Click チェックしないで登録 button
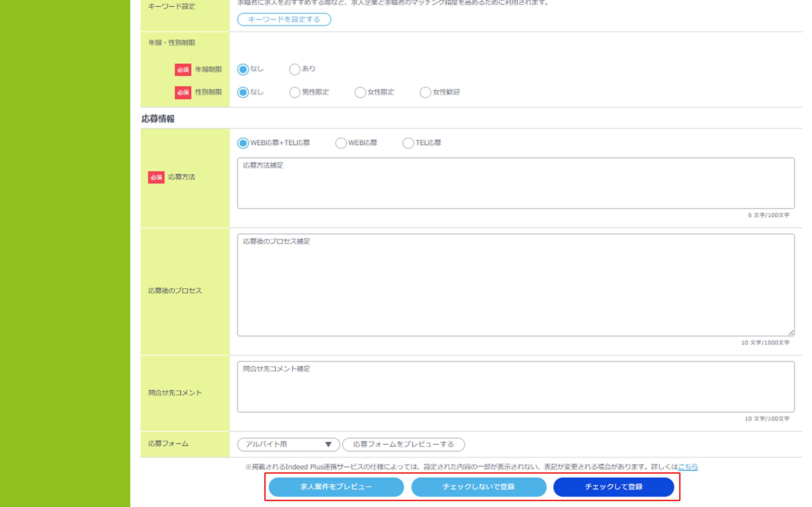This screenshot has height=507, width=812. pyautogui.click(x=479, y=487)
